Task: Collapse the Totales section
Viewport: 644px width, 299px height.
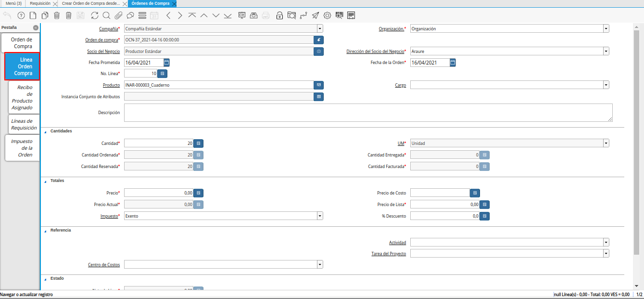Action: pos(46,181)
